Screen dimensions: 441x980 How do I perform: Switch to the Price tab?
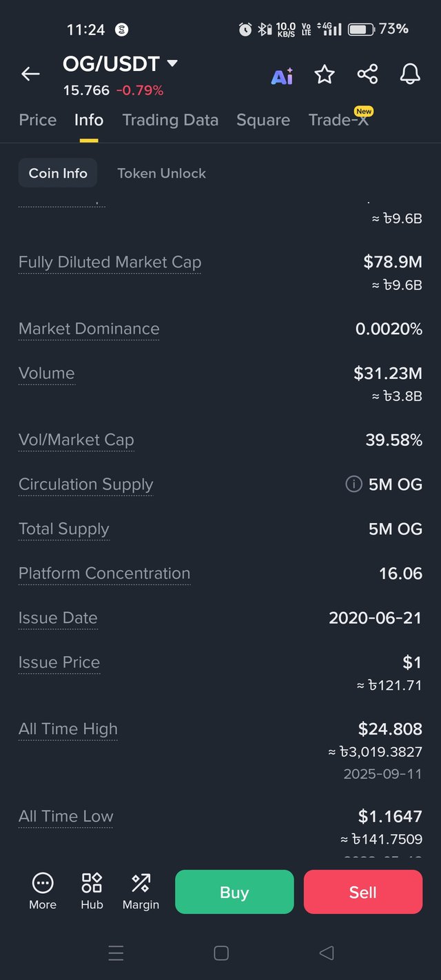(38, 120)
